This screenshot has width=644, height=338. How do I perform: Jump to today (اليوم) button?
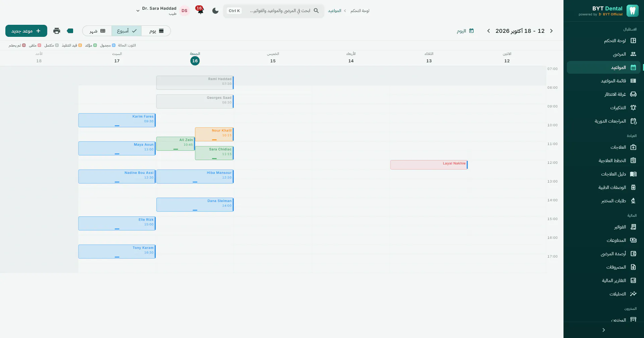(x=465, y=31)
